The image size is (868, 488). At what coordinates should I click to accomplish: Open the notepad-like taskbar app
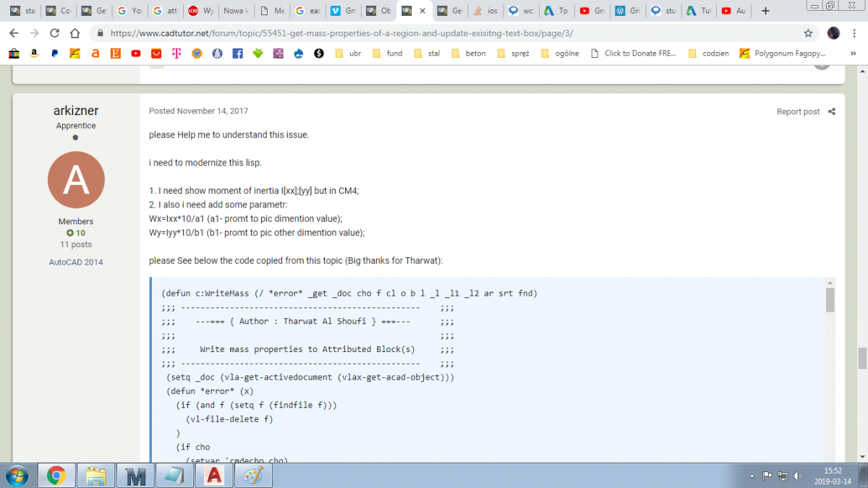coord(175,475)
